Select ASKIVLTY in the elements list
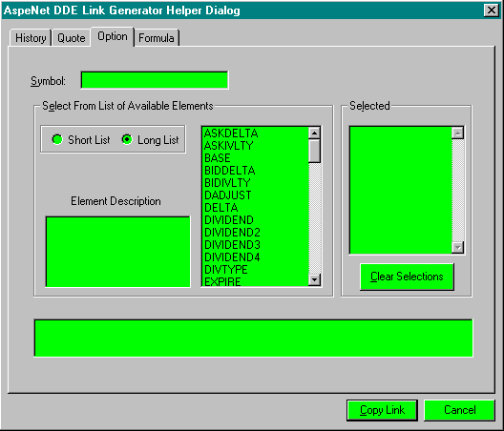This screenshot has height=431, width=504. pyautogui.click(x=256, y=146)
